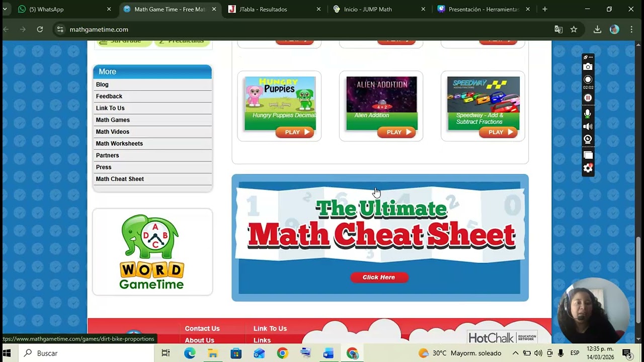Select Math Worksheets in the sidebar
The height and width of the screenshot is (362, 644).
119,143
